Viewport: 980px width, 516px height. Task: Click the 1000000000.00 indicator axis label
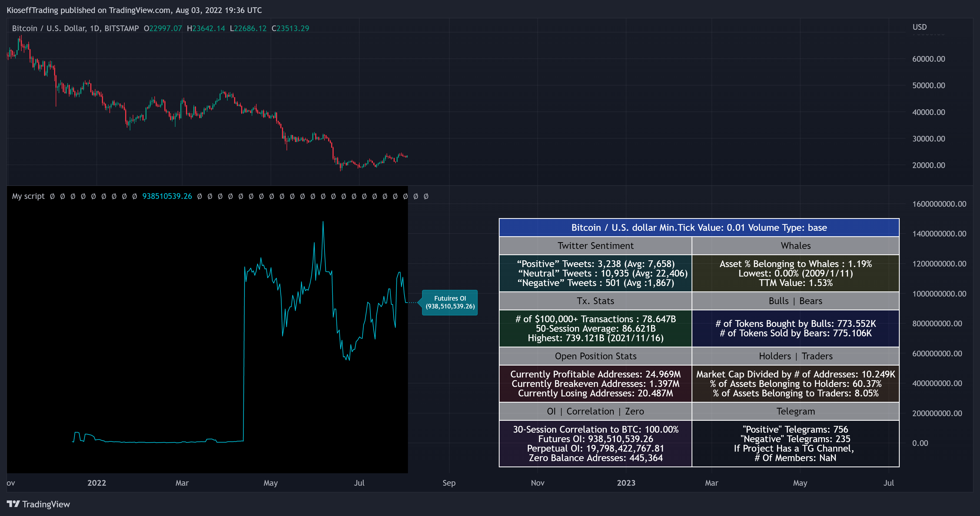(939, 294)
